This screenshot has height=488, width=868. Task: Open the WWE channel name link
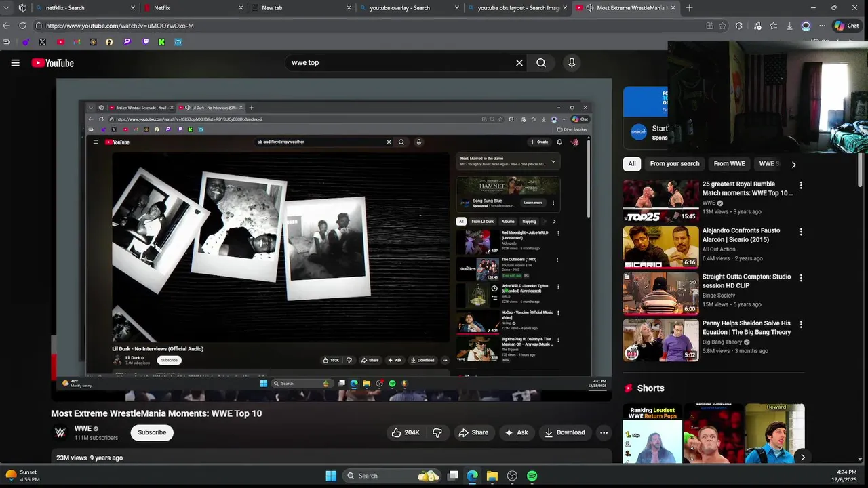83,428
